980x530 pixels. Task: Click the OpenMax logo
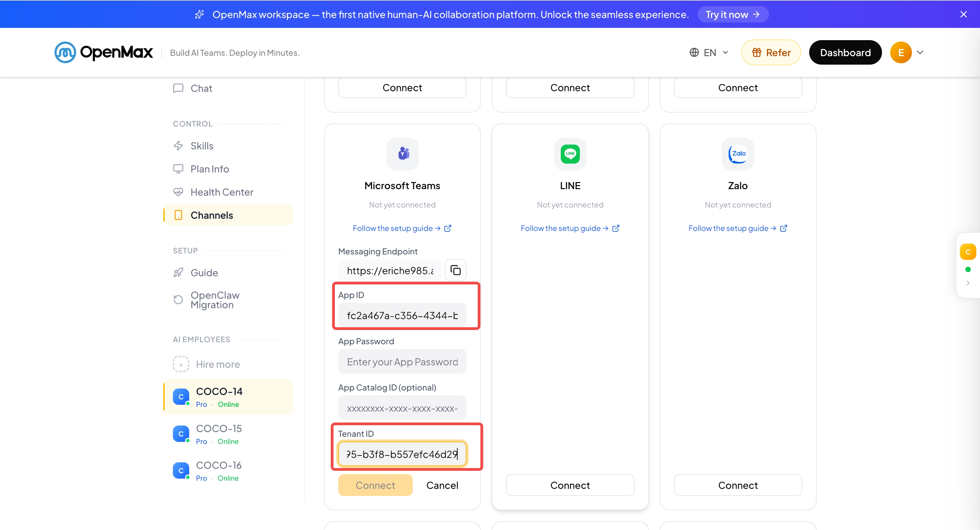tap(103, 52)
